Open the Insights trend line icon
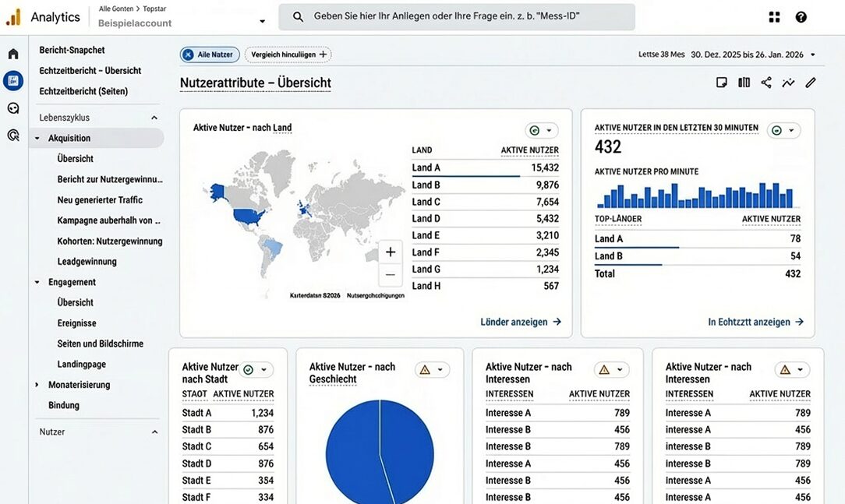 [x=788, y=83]
